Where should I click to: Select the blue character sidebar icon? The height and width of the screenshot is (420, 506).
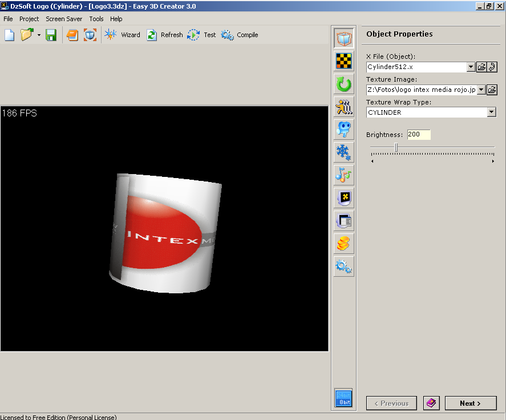344,130
